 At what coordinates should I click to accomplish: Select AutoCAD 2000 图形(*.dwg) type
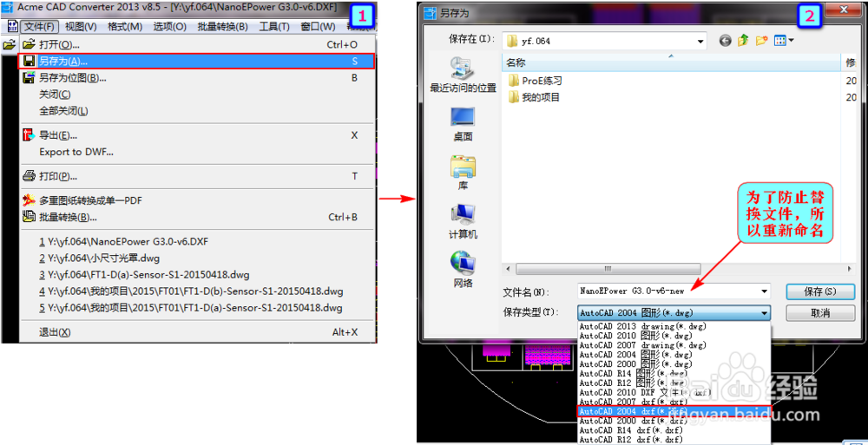674,363
